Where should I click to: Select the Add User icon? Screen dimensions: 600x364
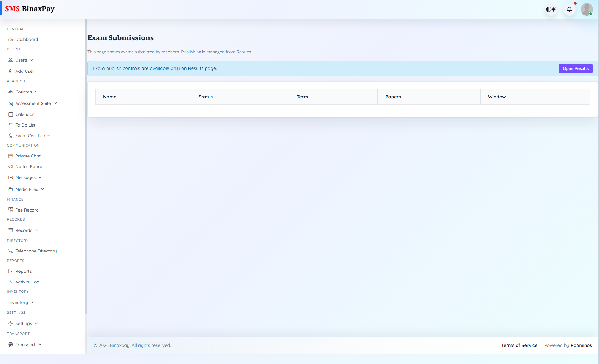[x=11, y=71]
